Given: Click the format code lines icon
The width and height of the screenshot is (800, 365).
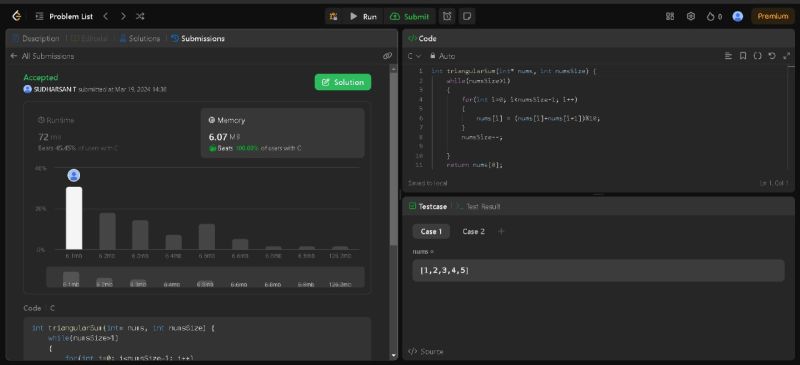Looking at the screenshot, I should pos(729,56).
